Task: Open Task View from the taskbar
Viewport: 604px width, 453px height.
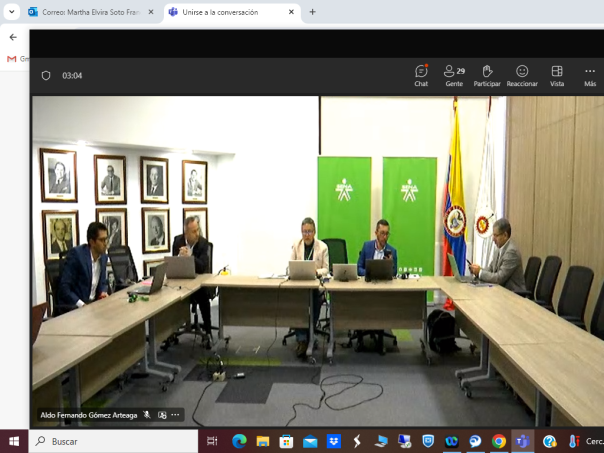Action: click(x=212, y=441)
